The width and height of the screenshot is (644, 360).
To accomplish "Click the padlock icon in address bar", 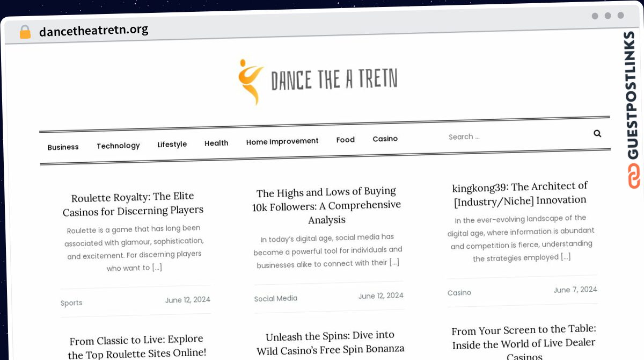I will click(25, 32).
